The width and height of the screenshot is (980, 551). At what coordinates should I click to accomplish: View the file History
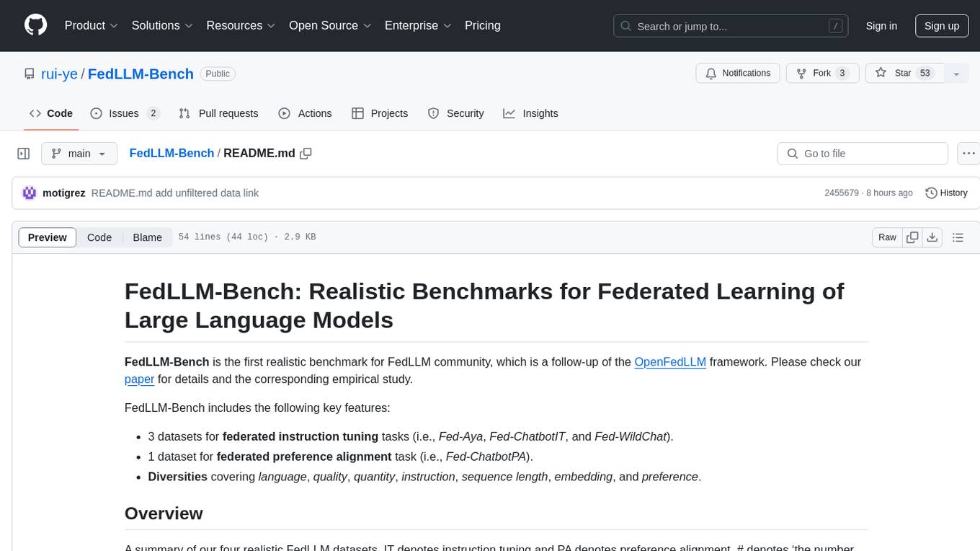point(946,193)
